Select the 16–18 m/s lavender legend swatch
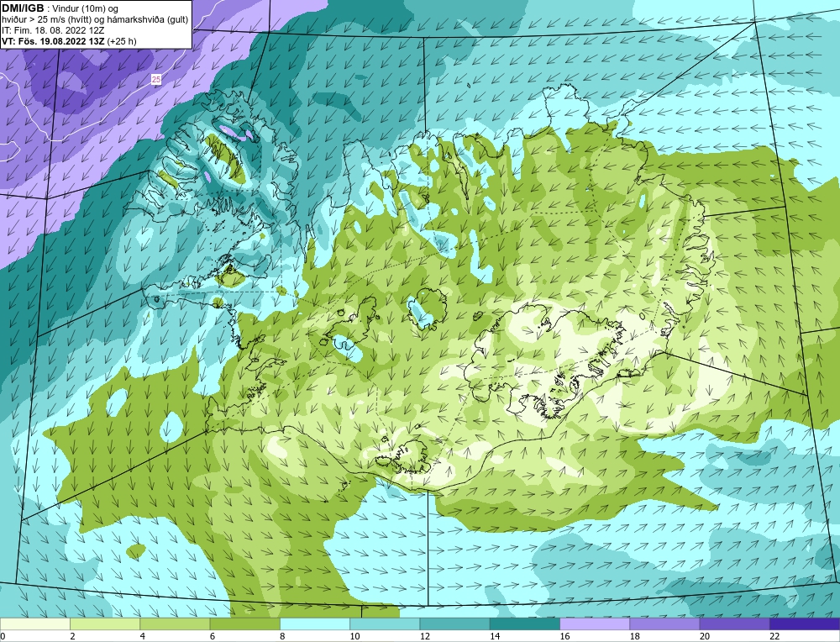The width and height of the screenshot is (840, 642). point(595,624)
